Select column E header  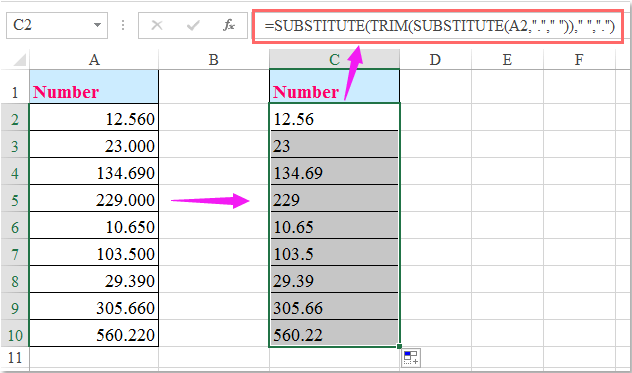pyautogui.click(x=507, y=60)
